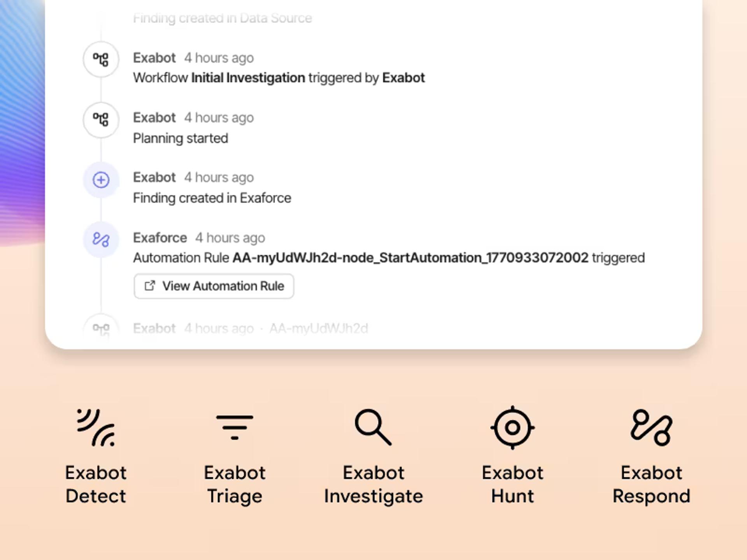Click the bold Initial Investigation workflow name
747x560 pixels.
click(x=248, y=78)
